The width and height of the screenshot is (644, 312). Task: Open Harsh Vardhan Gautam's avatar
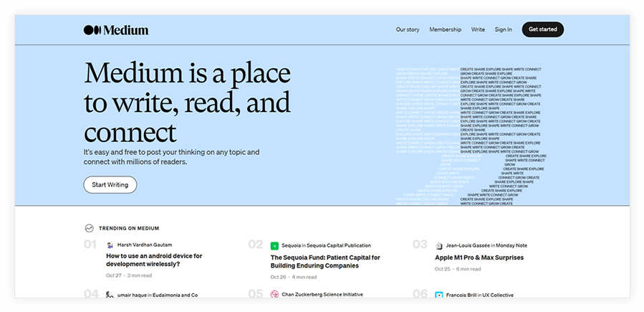[x=110, y=245]
